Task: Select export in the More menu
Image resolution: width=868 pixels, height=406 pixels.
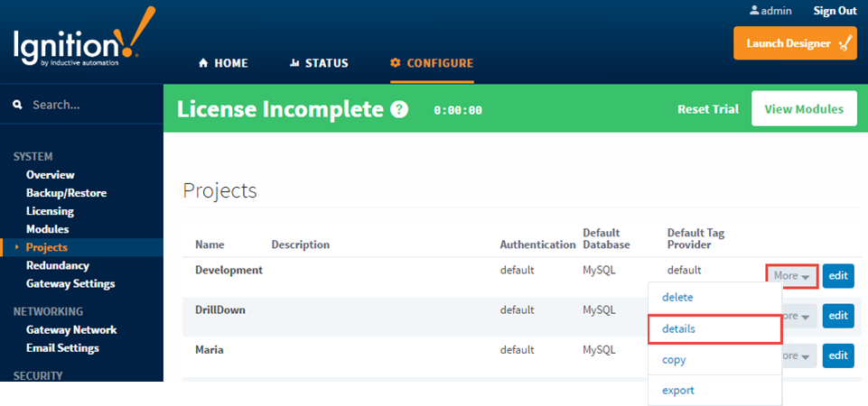Action: point(714,390)
